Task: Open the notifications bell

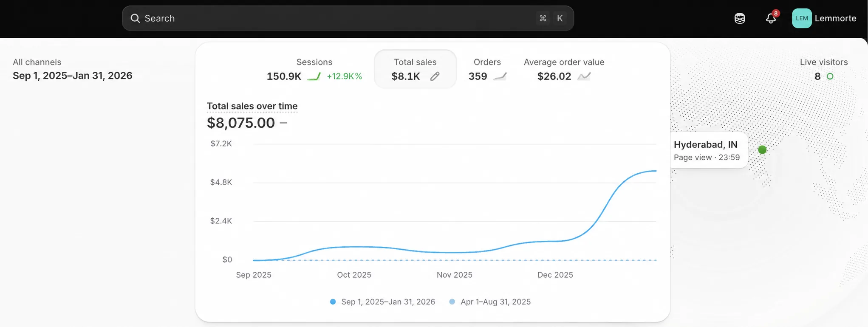Action: point(771,18)
